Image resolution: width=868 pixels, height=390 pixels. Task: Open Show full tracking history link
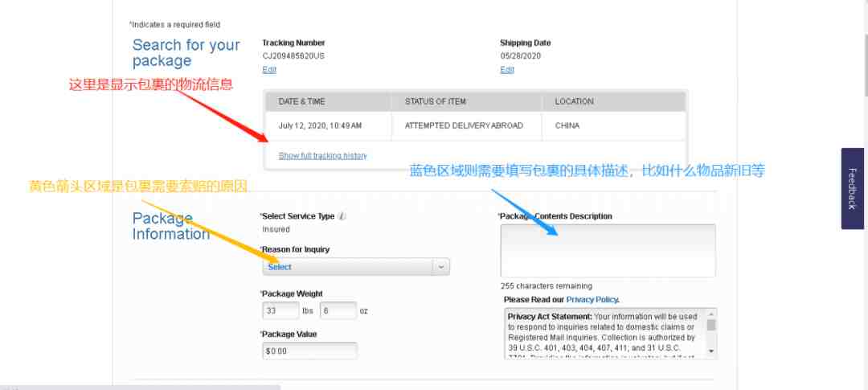coord(323,156)
